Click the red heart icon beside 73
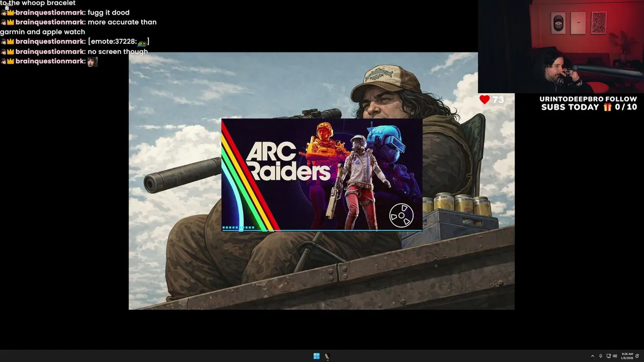 coord(485,100)
